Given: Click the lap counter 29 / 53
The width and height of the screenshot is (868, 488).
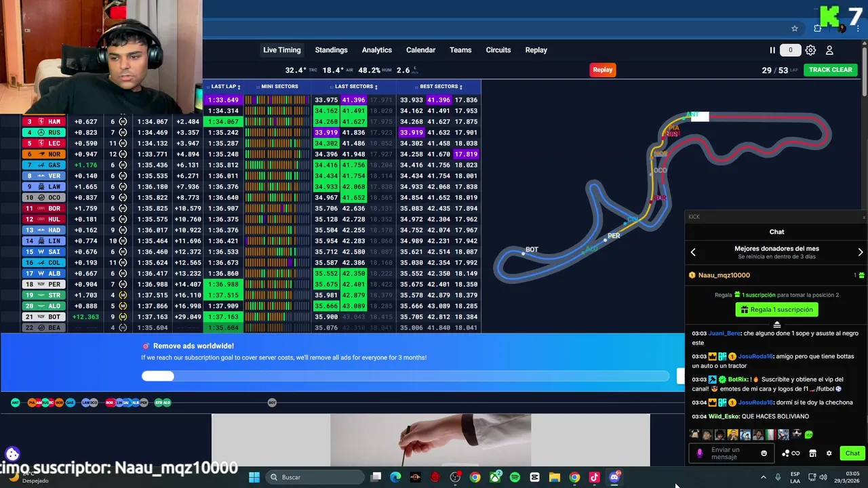Looking at the screenshot, I should coord(780,70).
